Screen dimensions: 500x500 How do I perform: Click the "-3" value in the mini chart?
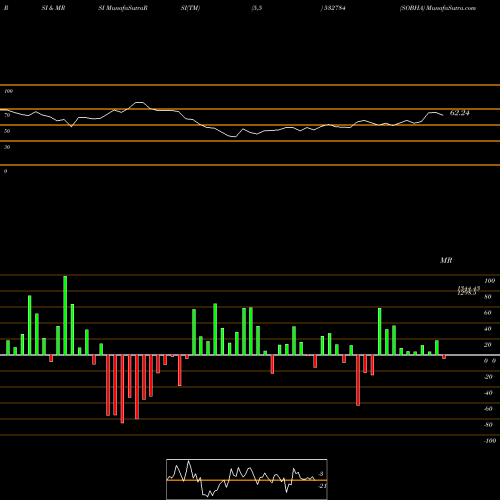321,474
